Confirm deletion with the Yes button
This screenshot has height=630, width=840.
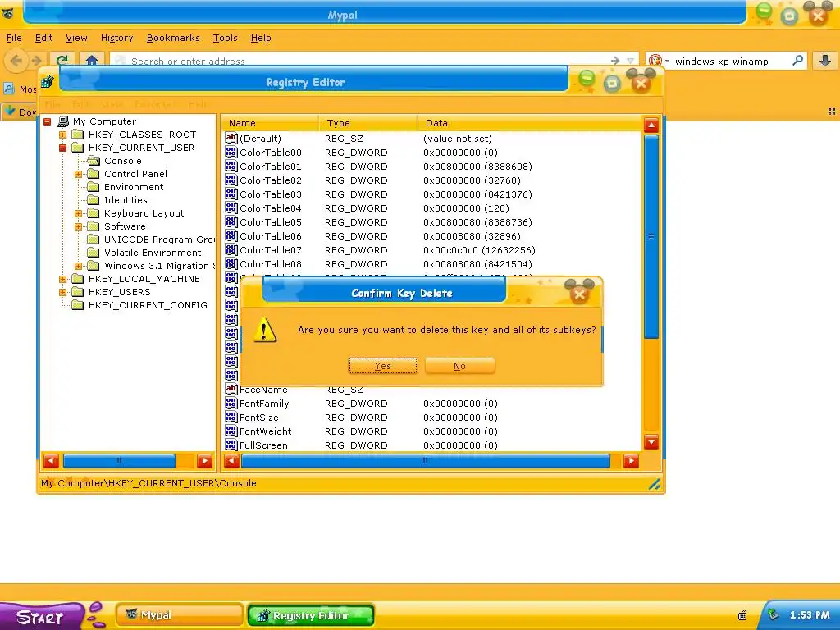pyautogui.click(x=382, y=366)
